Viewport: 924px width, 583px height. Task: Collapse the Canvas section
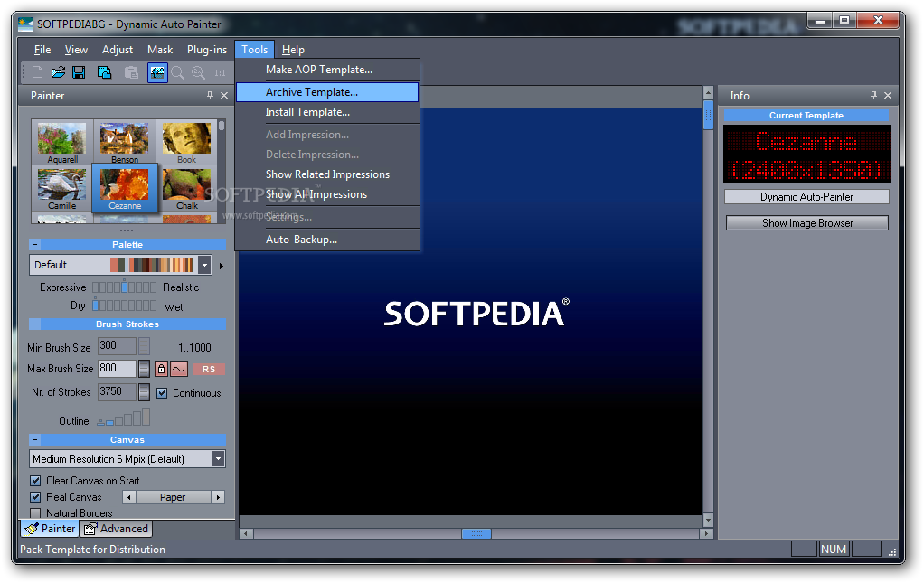[x=34, y=440]
